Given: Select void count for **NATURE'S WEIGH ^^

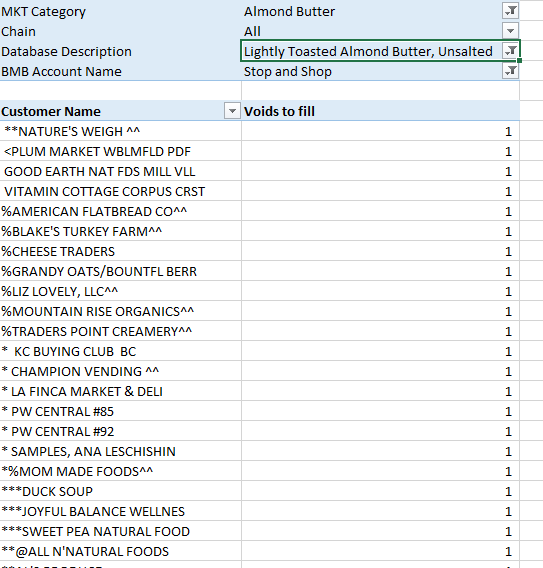Looking at the screenshot, I should (x=380, y=131).
